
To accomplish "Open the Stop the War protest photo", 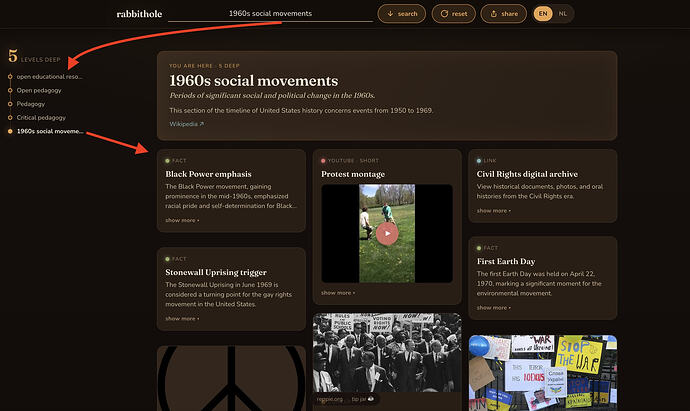I will pyautogui.click(x=543, y=373).
